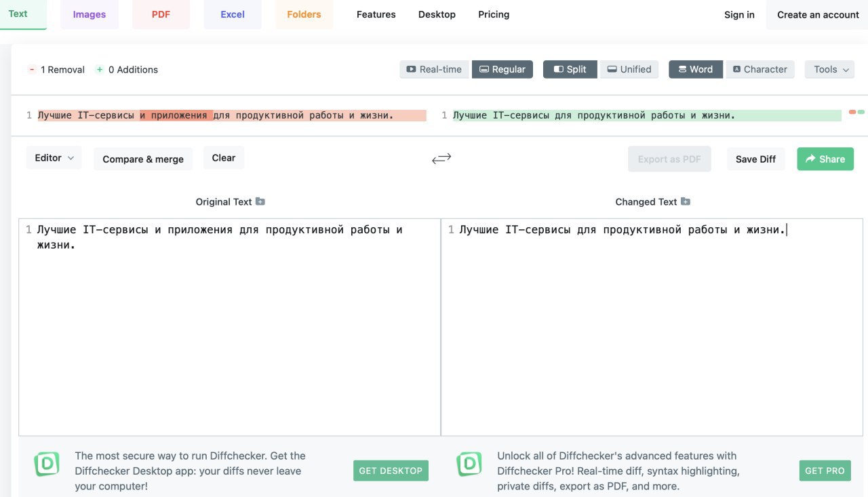Expand the Editor dropdown menu
Viewport: 868px width, 497px height.
54,158
